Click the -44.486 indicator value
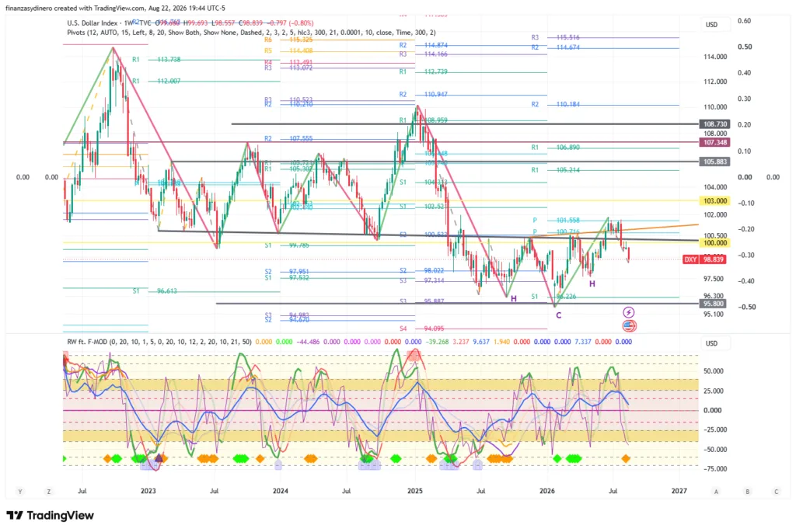This screenshot has height=532, width=796. (x=308, y=342)
